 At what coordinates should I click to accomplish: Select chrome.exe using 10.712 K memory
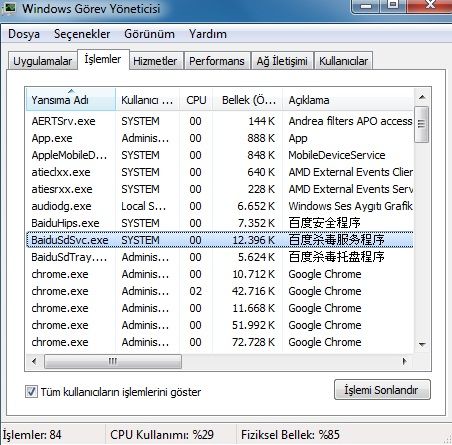click(x=220, y=274)
